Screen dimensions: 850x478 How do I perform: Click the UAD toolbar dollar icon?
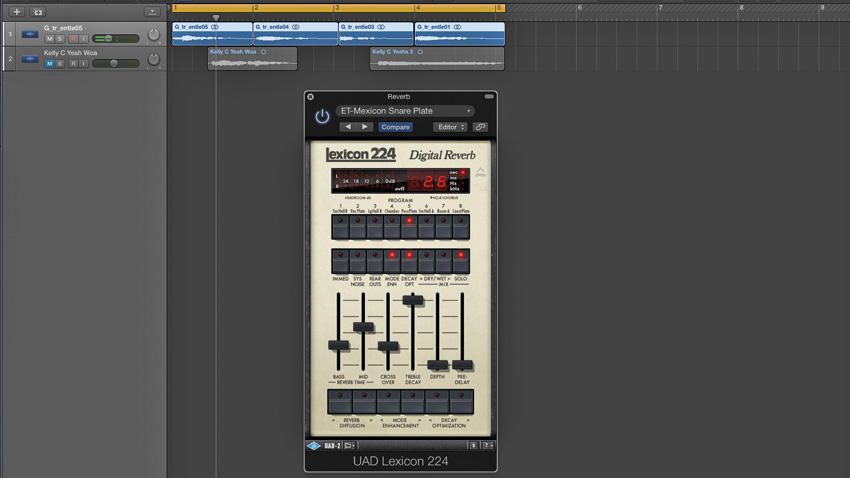[473, 445]
